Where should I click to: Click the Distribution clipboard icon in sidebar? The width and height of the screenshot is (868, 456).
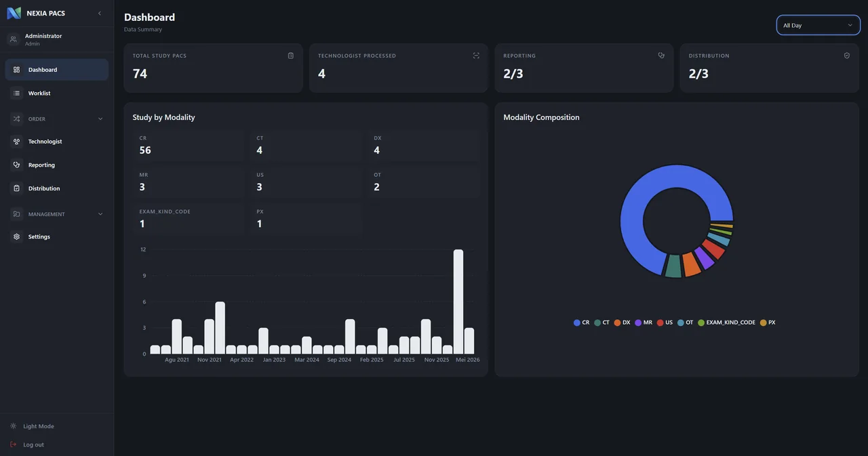tap(16, 188)
